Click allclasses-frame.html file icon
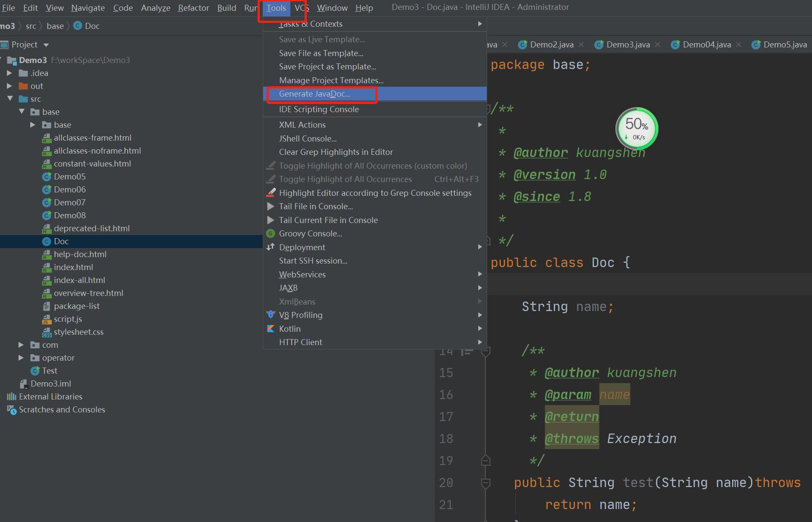Viewport: 812px width, 522px height. pos(47,138)
